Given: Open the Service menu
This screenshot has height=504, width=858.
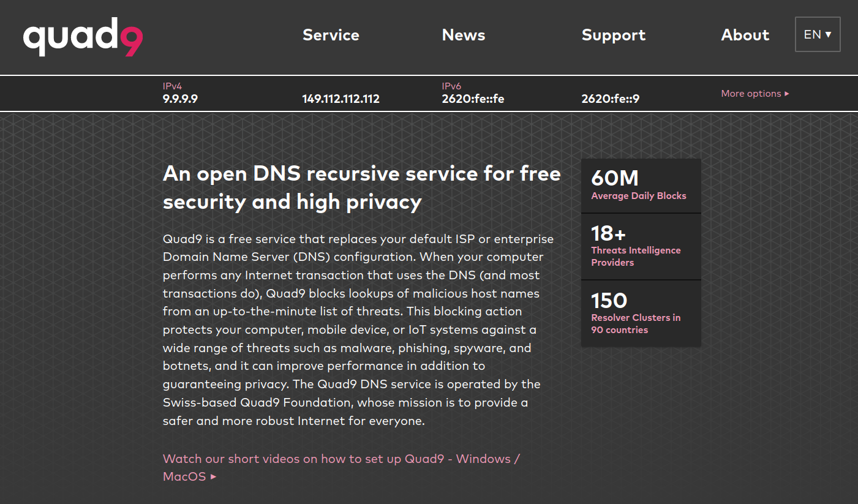Looking at the screenshot, I should (331, 35).
